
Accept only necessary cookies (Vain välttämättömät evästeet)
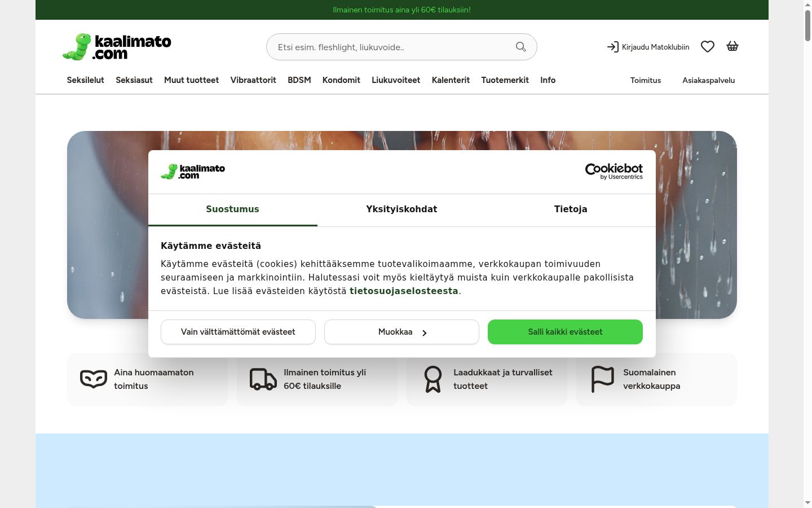pos(238,332)
